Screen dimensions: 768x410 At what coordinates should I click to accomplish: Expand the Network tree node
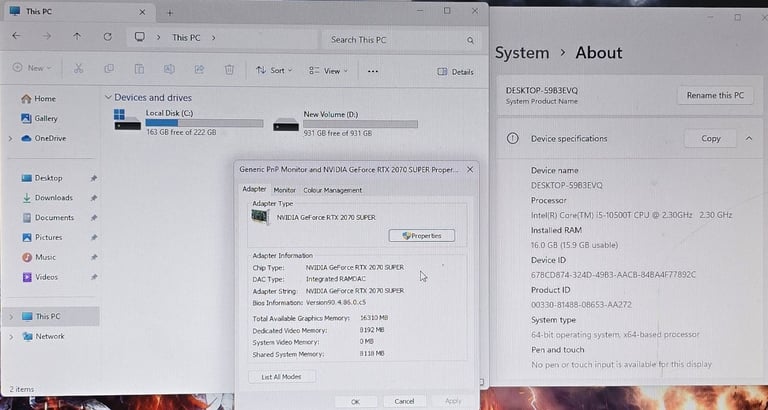[x=11, y=337]
